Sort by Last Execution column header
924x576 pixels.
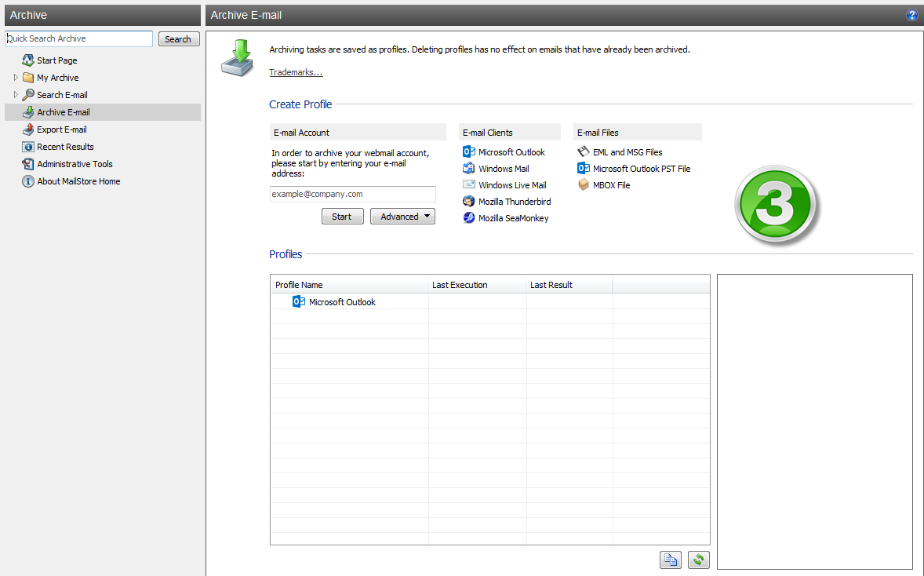pyautogui.click(x=478, y=285)
